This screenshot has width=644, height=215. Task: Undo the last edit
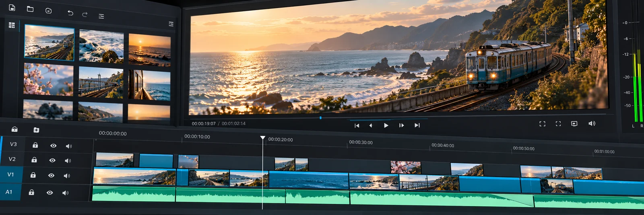(x=70, y=13)
